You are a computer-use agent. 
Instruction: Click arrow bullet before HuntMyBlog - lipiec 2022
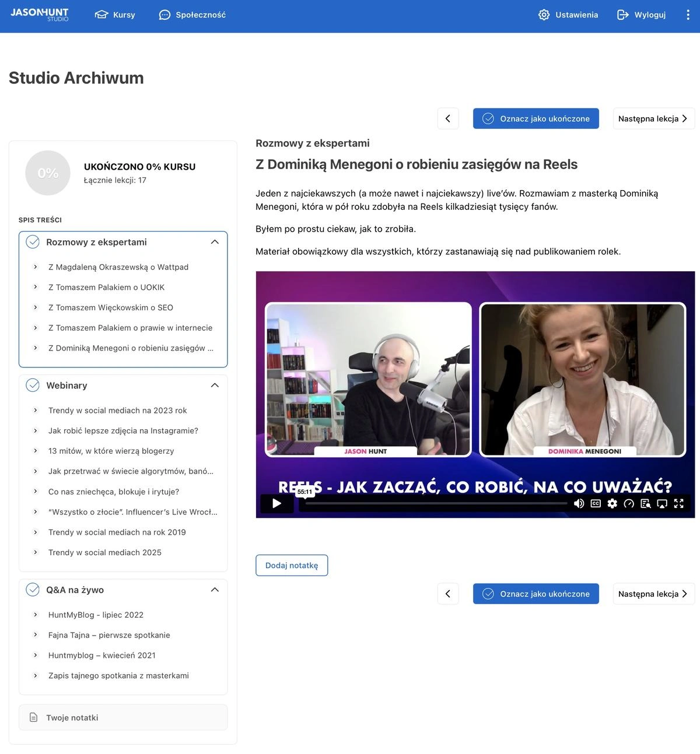(35, 614)
